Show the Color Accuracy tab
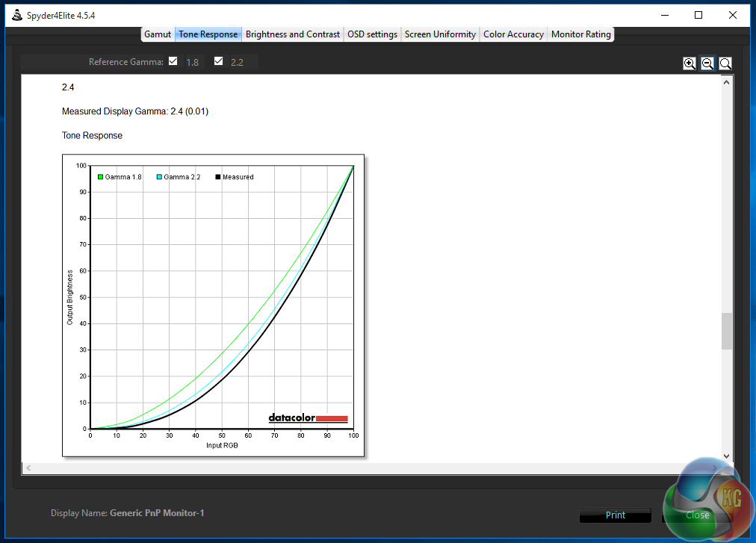 tap(514, 34)
